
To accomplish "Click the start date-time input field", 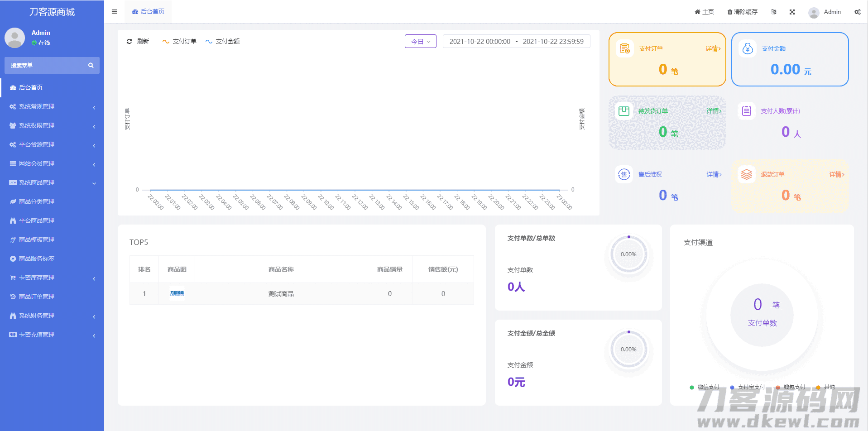I will coord(480,41).
